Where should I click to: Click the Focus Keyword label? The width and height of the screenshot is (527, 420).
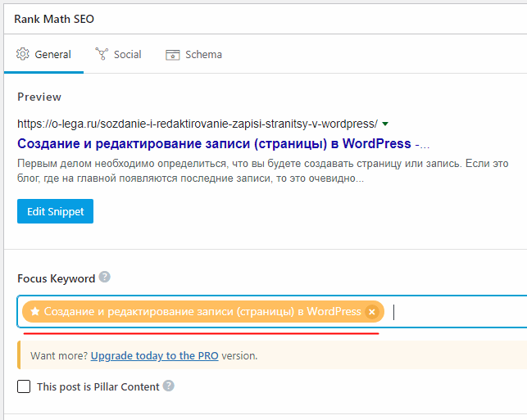pyautogui.click(x=56, y=278)
